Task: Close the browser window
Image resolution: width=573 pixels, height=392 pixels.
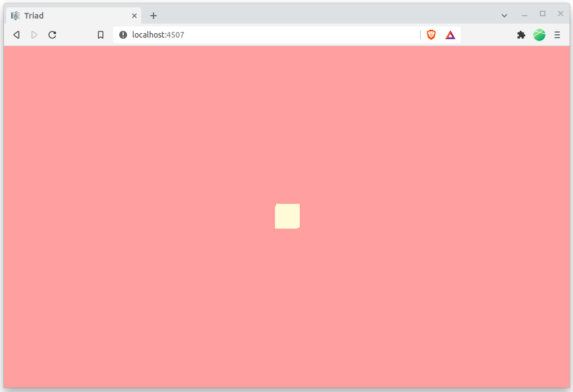Action: click(x=560, y=13)
